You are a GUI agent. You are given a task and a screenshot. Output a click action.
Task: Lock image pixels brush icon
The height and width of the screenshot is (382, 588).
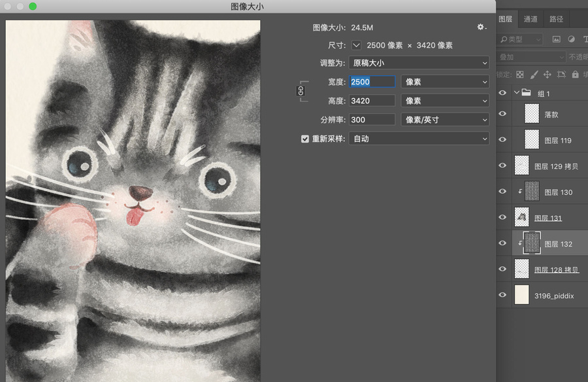pos(534,75)
